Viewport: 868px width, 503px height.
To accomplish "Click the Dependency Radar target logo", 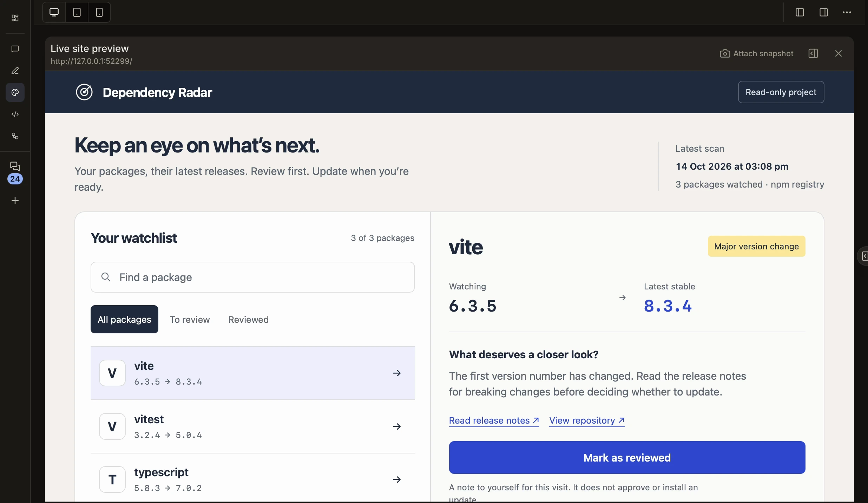I will click(84, 92).
